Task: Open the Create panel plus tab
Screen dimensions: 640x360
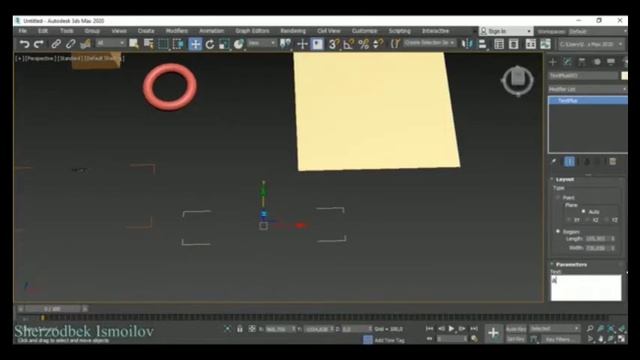Action: 553,62
